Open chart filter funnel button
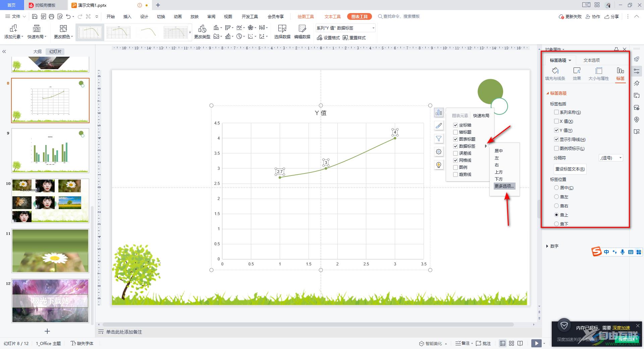Image resolution: width=644 pixels, height=349 pixels. (x=439, y=139)
